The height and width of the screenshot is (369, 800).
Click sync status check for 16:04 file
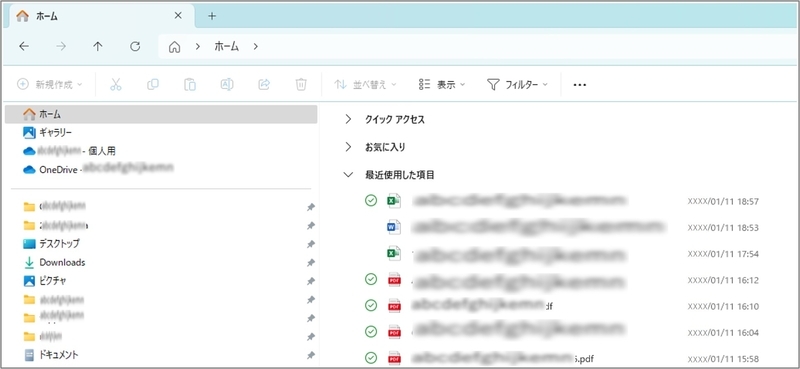[371, 332]
